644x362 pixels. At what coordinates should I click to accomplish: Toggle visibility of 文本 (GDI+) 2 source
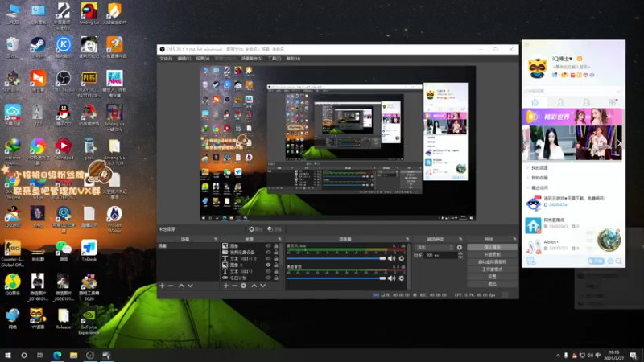pyautogui.click(x=268, y=258)
